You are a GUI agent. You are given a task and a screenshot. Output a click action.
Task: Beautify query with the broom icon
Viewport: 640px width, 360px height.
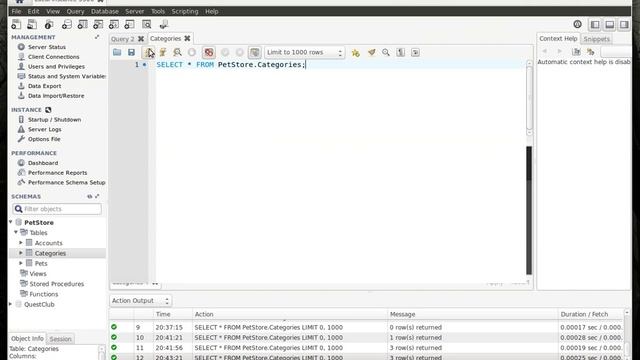point(371,52)
